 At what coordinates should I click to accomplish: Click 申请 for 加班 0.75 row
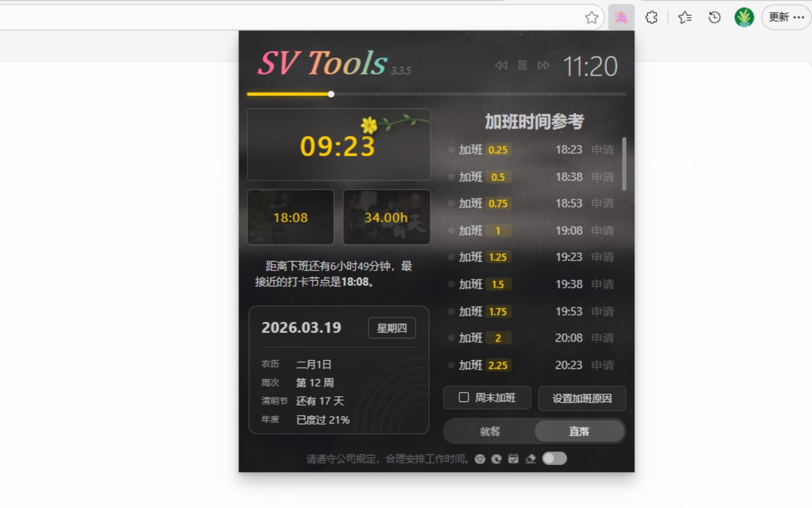click(x=603, y=203)
